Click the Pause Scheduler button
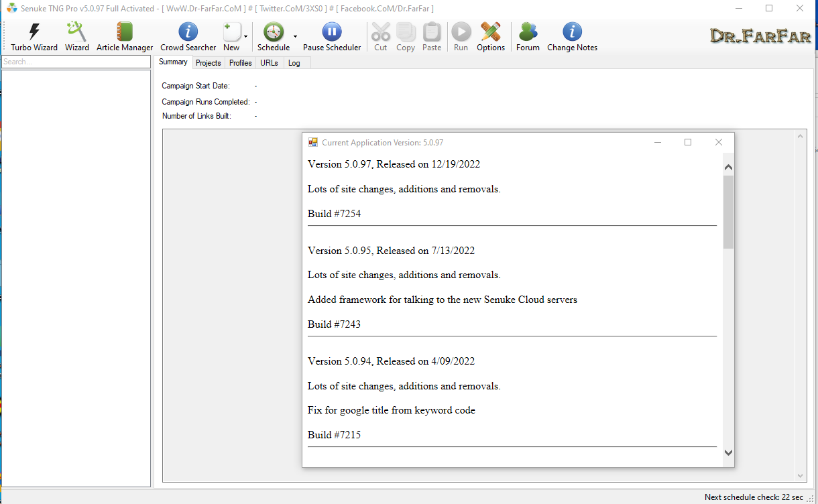Viewport: 818px width, 504px height. [331, 37]
